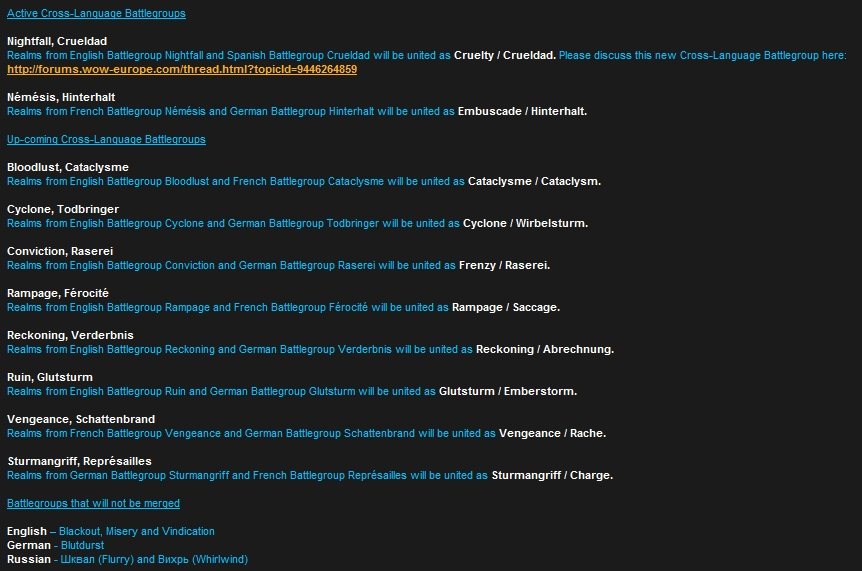Open the forums.wow-europe.com thread link
Screen dimensions: 862x571
click(182, 69)
